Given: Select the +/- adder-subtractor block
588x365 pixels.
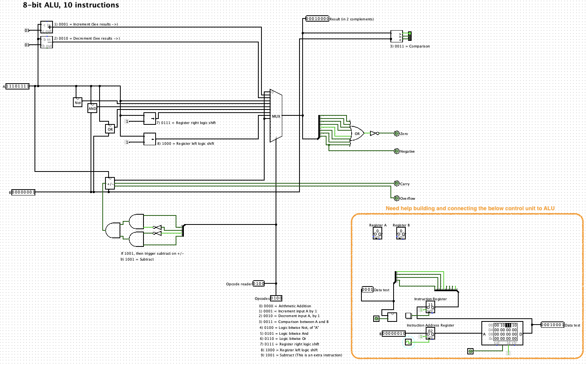Looking at the screenshot, I should click(110, 184).
